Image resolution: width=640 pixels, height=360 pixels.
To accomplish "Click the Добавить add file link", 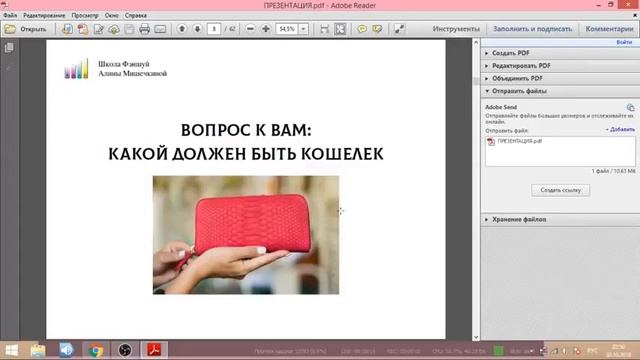I will pos(620,129).
